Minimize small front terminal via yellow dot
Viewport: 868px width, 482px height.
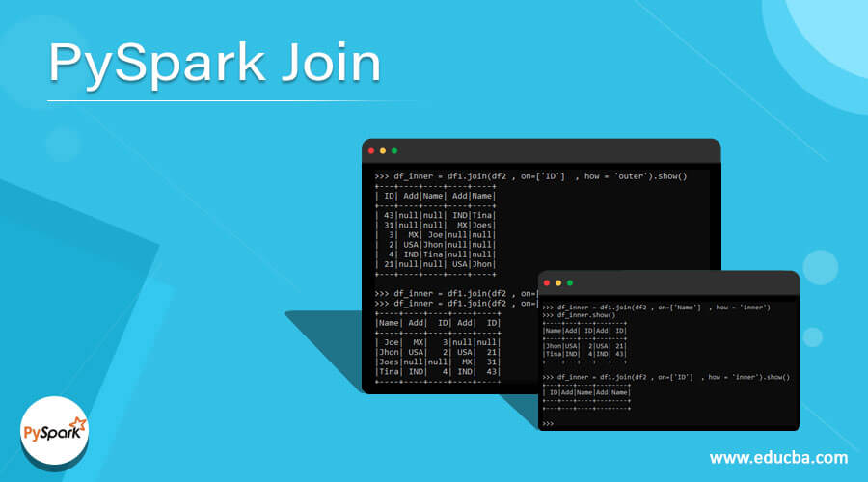[x=558, y=282]
